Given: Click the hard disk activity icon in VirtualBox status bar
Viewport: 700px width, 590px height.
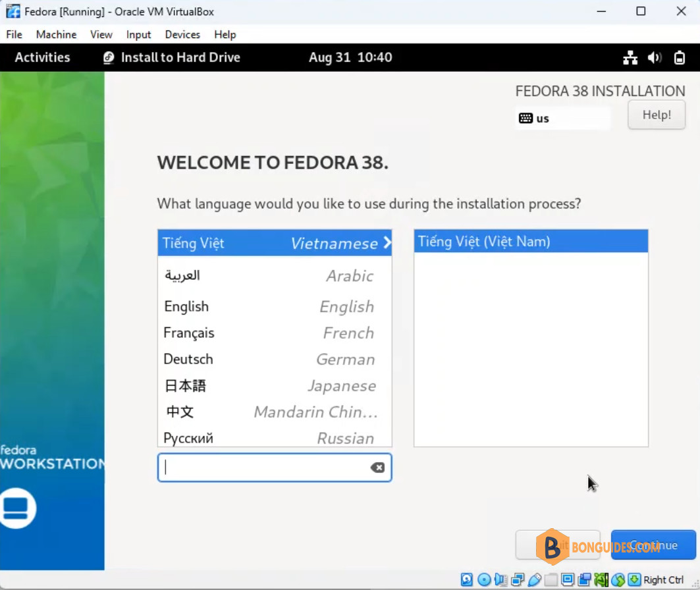Looking at the screenshot, I should tap(466, 579).
